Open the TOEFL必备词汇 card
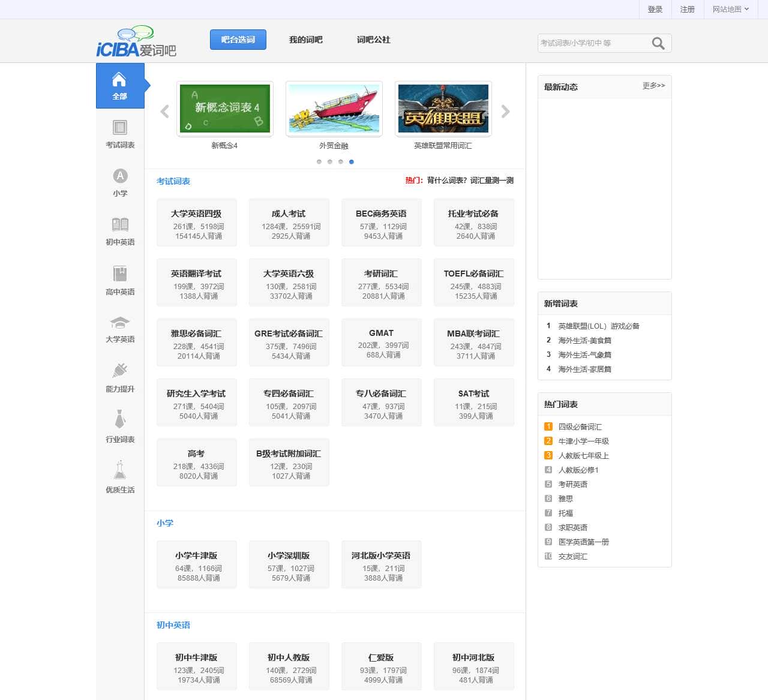The width and height of the screenshot is (768, 700). tap(474, 283)
